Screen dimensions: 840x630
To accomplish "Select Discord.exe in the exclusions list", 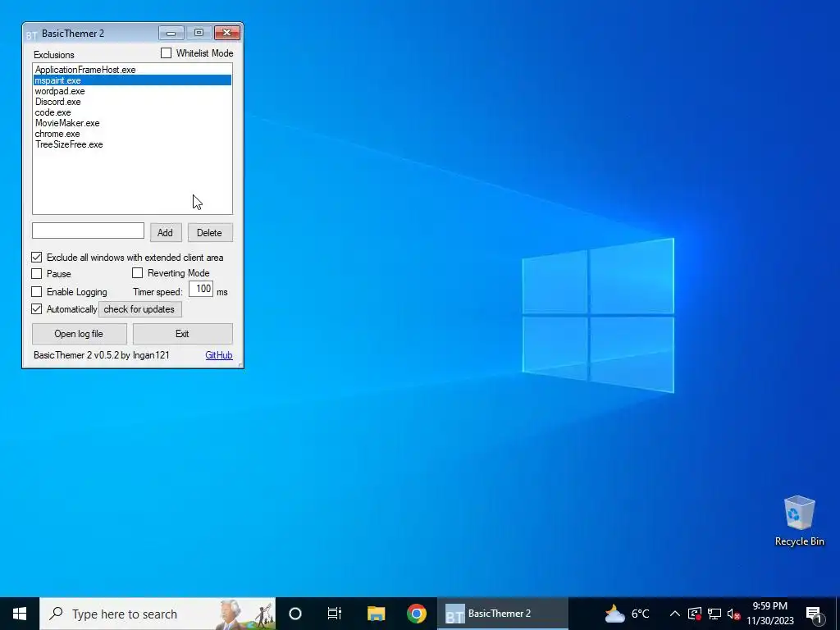I will click(x=132, y=102).
